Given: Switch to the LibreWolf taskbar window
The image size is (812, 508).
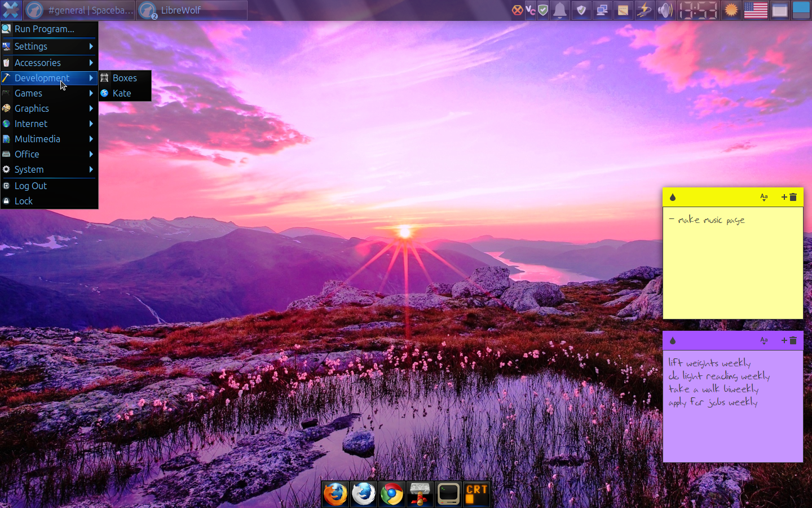Looking at the screenshot, I should (x=192, y=10).
